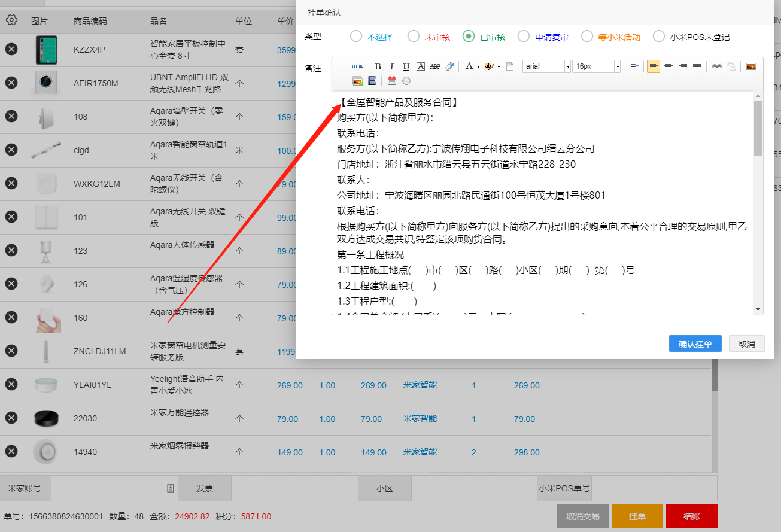
Task: Select 已审核 type radio
Action: [x=469, y=37]
